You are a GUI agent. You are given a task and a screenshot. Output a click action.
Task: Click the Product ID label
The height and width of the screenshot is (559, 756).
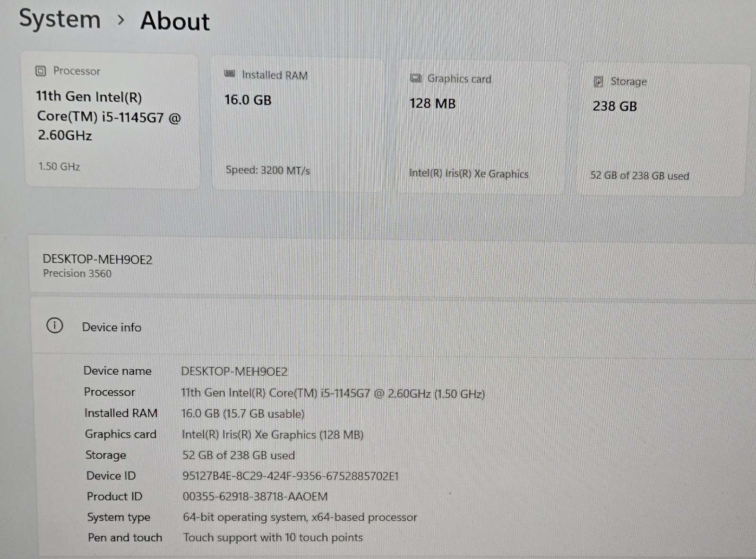[x=114, y=497]
